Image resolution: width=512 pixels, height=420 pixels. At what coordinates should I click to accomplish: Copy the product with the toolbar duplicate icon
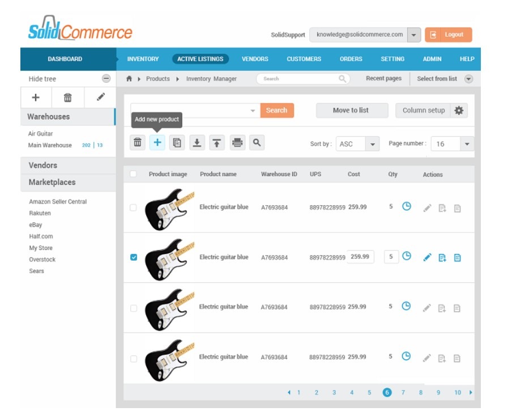coord(177,142)
